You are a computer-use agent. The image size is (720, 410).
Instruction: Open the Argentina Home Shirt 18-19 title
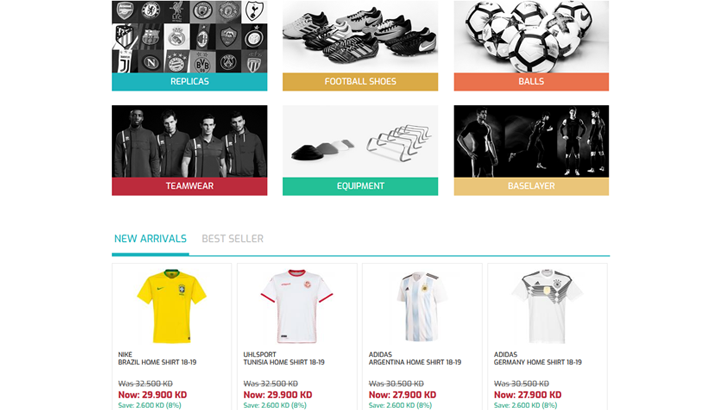(x=415, y=362)
